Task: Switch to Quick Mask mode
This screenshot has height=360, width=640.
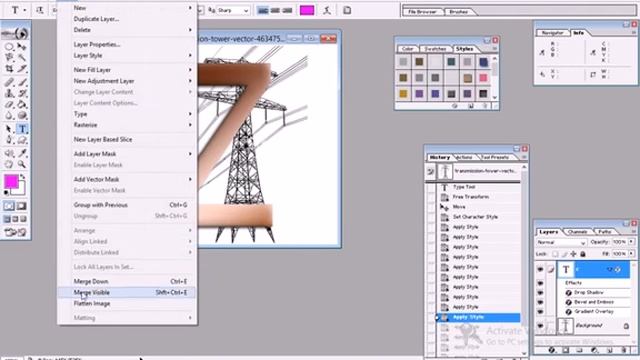Action: coord(21,206)
